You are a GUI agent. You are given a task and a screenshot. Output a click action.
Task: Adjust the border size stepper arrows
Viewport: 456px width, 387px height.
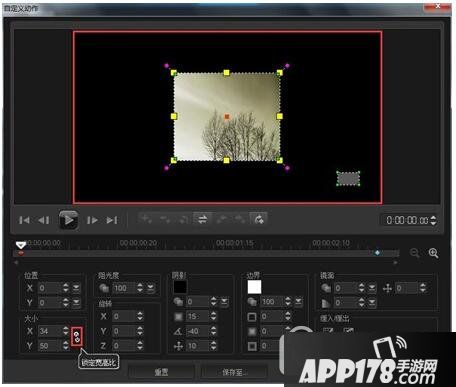tap(288, 316)
